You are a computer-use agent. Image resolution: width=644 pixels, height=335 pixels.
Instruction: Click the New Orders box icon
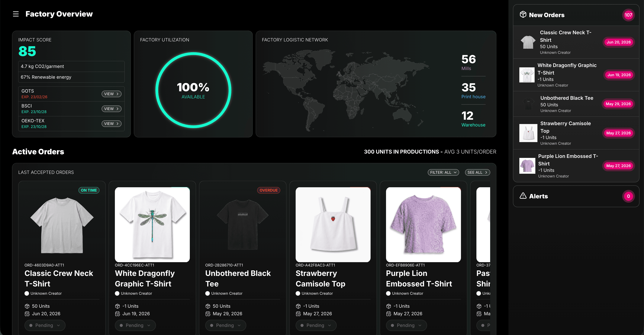523,14
